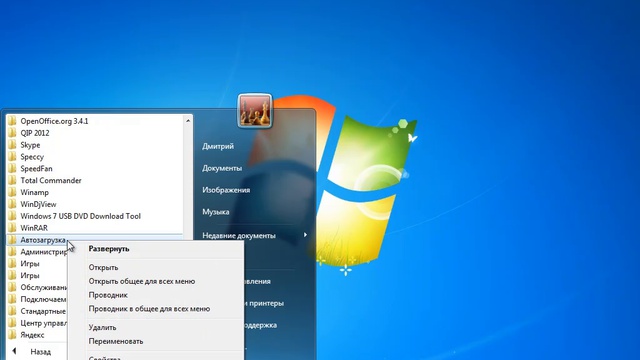Open the Дмитрий user folder link
The image size is (640, 360).
tap(218, 146)
